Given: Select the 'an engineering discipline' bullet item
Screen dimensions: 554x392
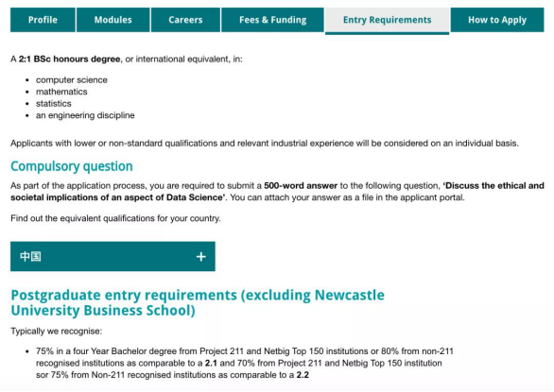Looking at the screenshot, I should click(x=85, y=115).
